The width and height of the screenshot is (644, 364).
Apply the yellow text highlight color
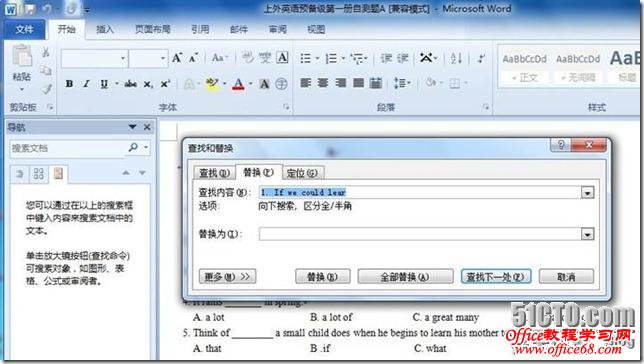click(x=212, y=84)
